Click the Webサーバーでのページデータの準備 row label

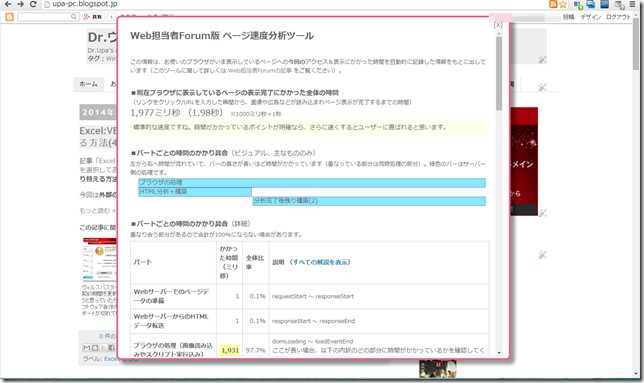(x=171, y=296)
